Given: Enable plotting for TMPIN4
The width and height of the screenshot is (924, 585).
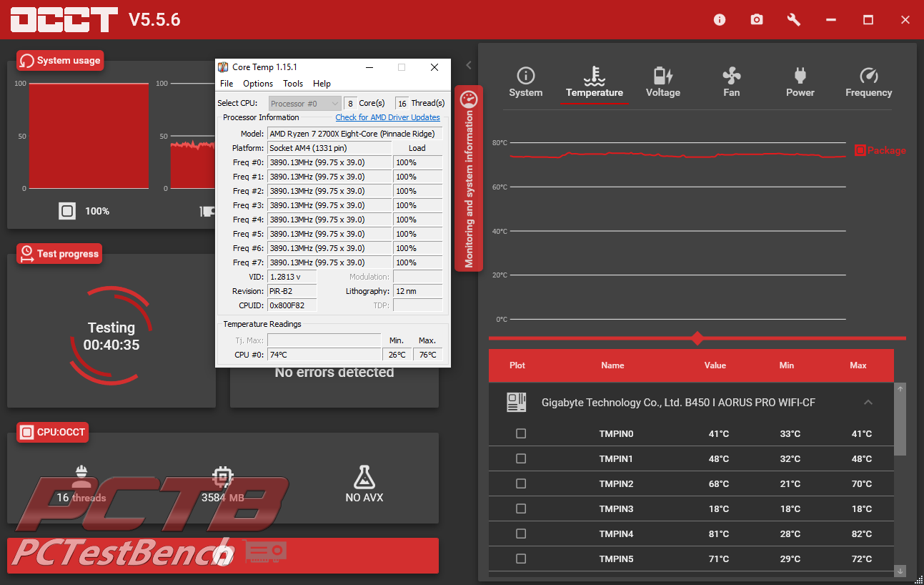Looking at the screenshot, I should tap(521, 534).
